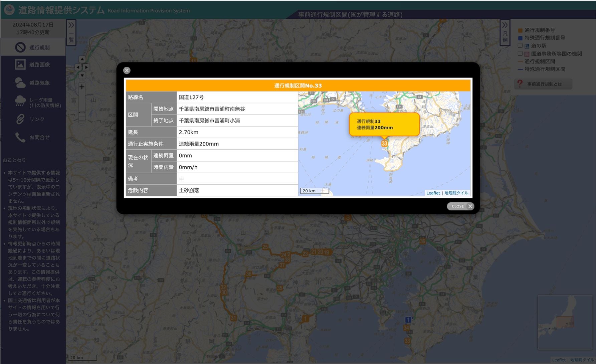Click the no-entry icon for 通行規制
Image resolution: width=596 pixels, height=364 pixels.
pyautogui.click(x=20, y=47)
